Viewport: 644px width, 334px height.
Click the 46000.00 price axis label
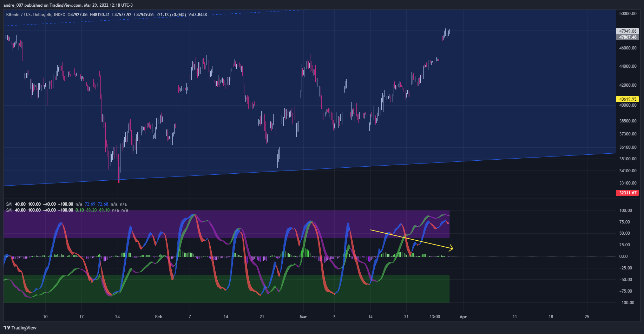pos(628,48)
